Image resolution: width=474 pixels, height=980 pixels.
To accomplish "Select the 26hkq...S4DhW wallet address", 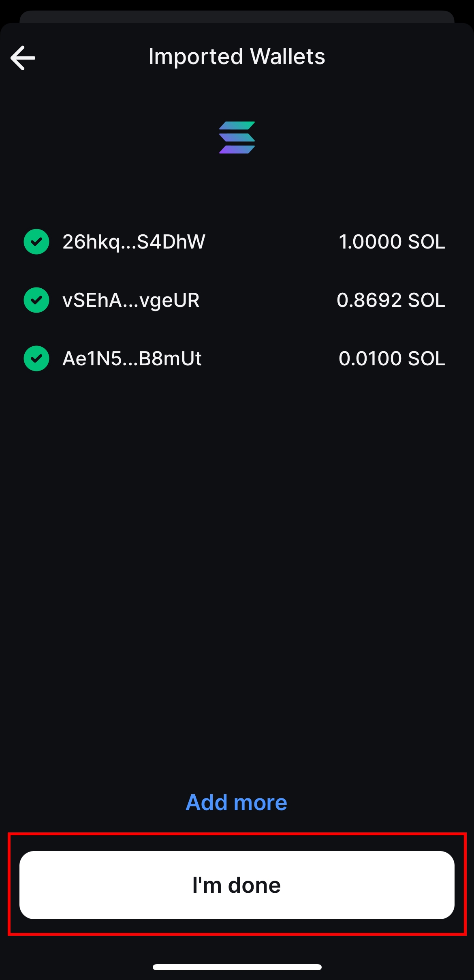I will [x=134, y=242].
